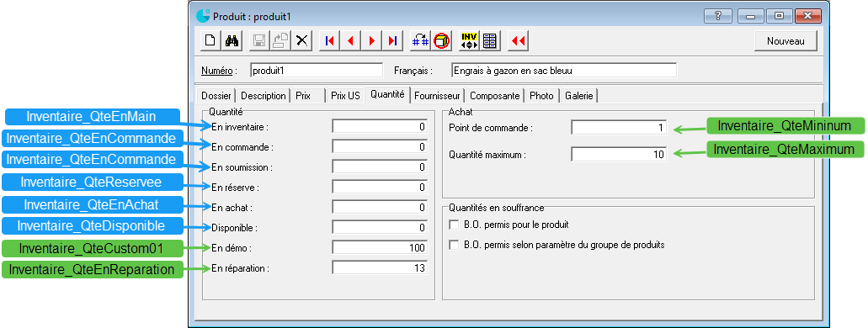Image resolution: width=868 pixels, height=328 pixels.
Task: Click the black X delete icon
Action: click(x=301, y=40)
